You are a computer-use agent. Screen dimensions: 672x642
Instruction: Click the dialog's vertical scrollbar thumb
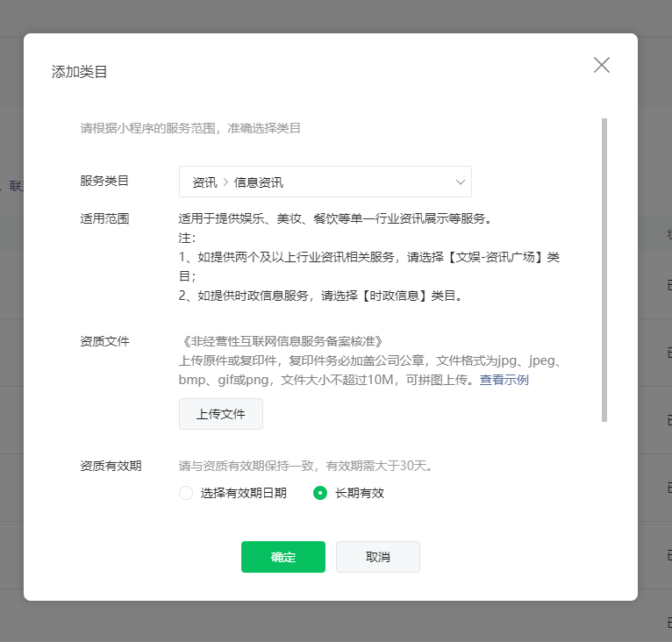click(x=604, y=269)
